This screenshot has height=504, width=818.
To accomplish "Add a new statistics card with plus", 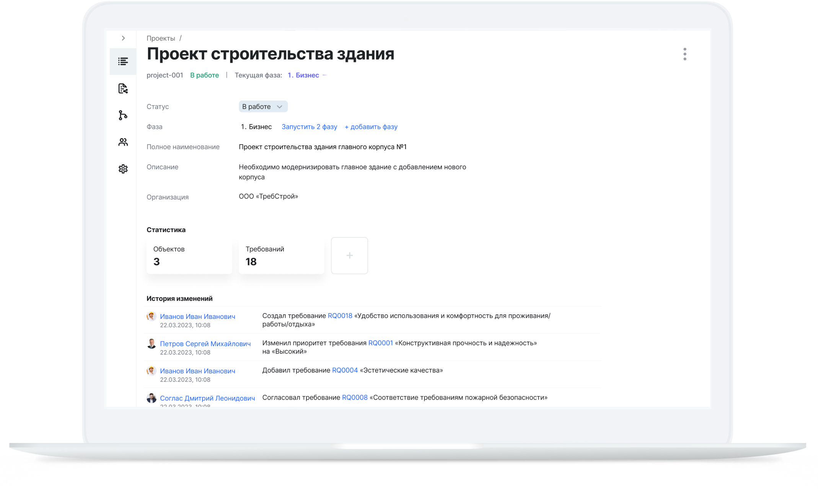I will [349, 255].
